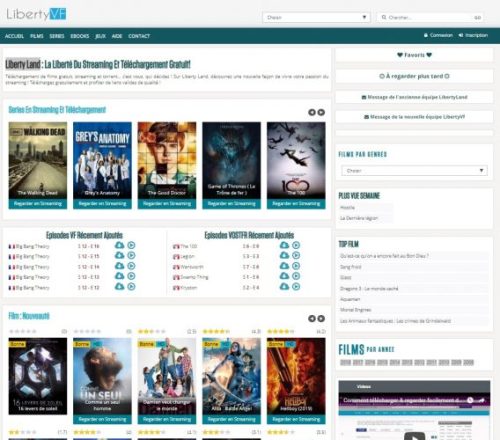Download the Swamp Thing episode with cloud icon
This screenshot has height=440, width=500.
(284, 276)
